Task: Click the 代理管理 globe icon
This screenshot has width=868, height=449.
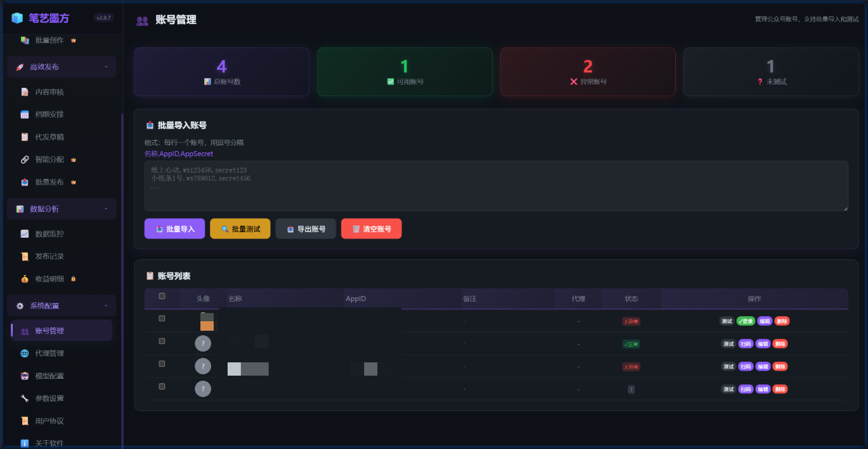Action: tap(25, 354)
